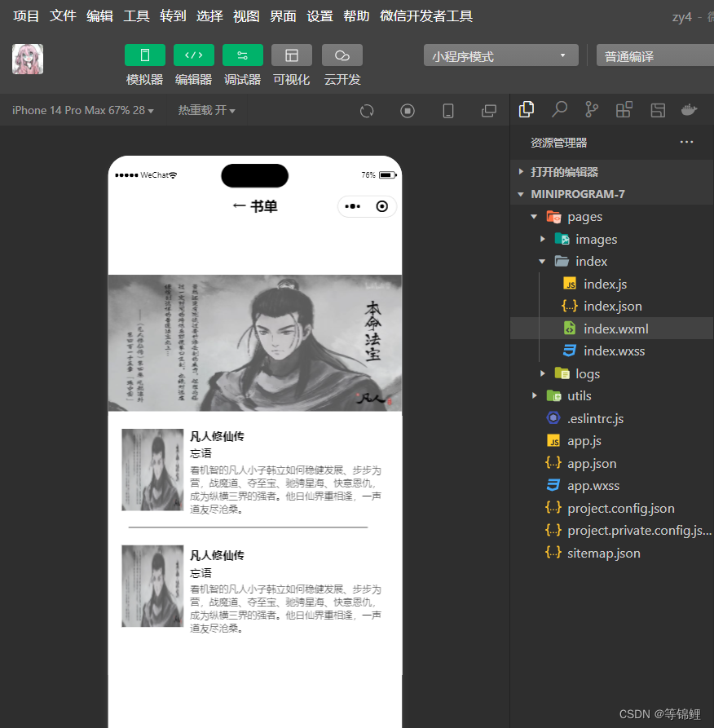This screenshot has width=714, height=728.
Task: Collapse the MINIPROGRAM-7 project root
Action: (x=612, y=194)
